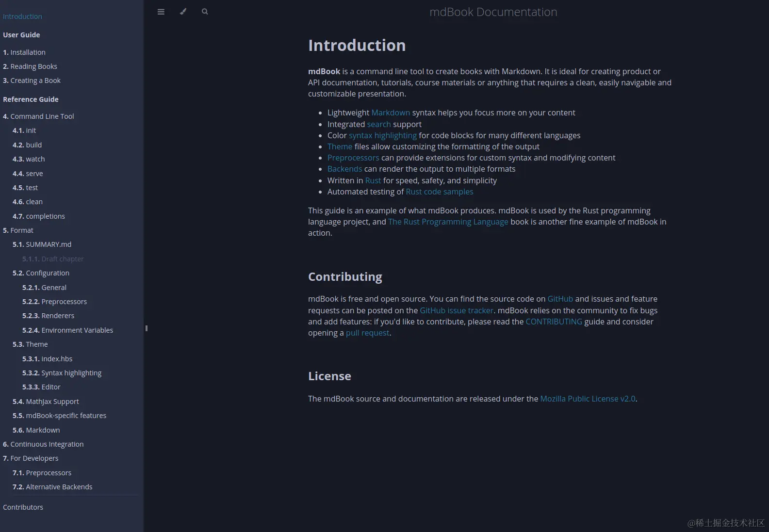
Task: Open subsection 5.2.3. Renderers
Action: (48, 316)
